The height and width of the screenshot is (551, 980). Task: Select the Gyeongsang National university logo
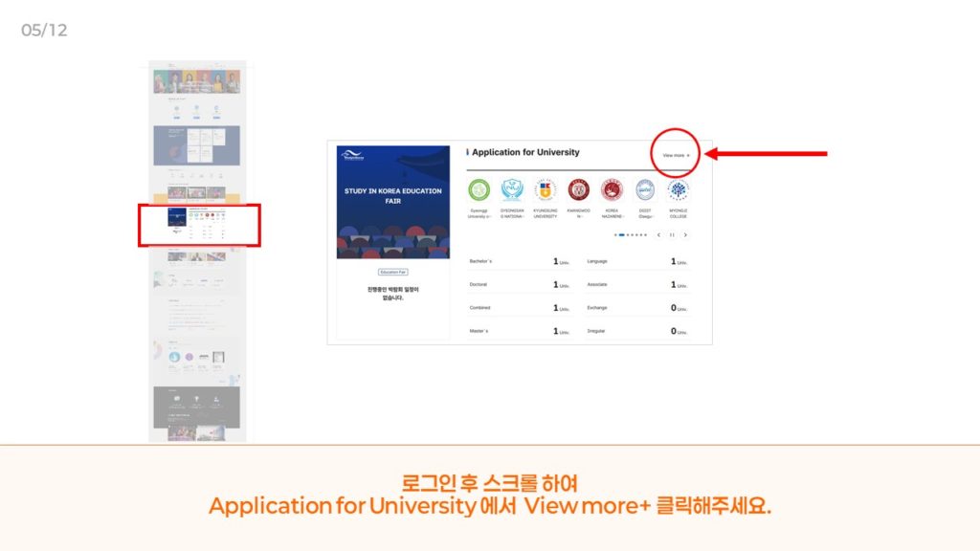512,189
